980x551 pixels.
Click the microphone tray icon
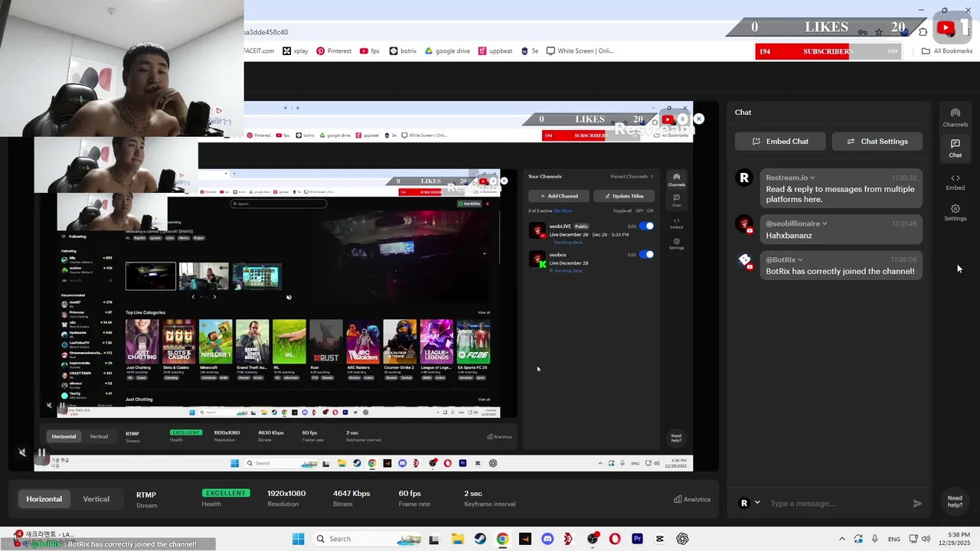point(874,539)
